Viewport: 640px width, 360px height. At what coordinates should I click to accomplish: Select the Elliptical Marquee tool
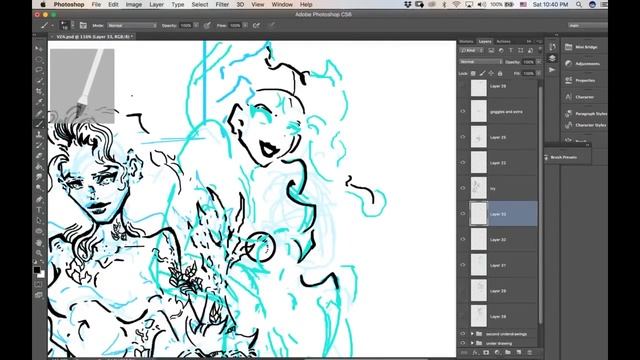coord(39,59)
